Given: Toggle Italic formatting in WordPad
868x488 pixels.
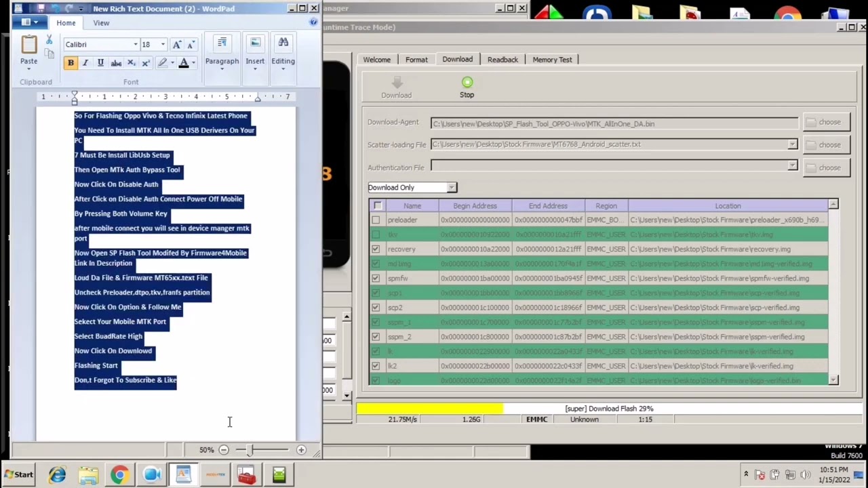Looking at the screenshot, I should pyautogui.click(x=85, y=63).
